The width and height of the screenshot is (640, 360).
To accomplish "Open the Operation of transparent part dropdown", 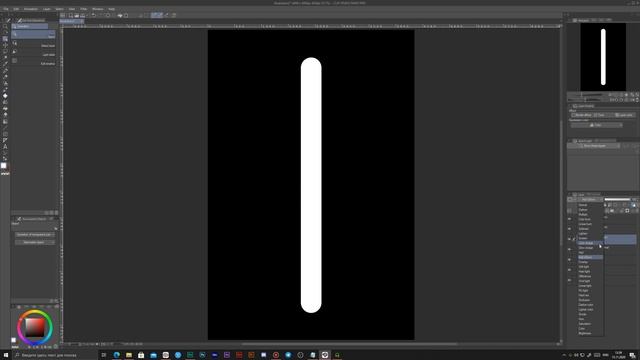I will [35, 235].
